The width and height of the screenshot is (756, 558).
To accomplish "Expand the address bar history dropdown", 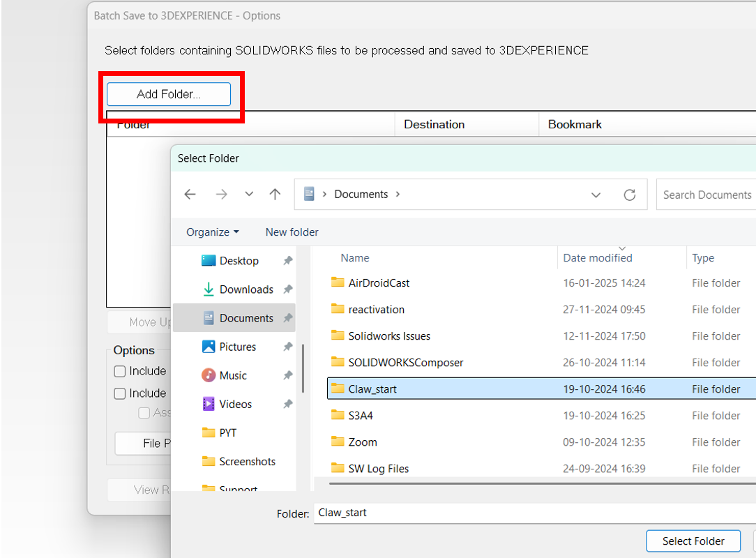I will tap(596, 195).
